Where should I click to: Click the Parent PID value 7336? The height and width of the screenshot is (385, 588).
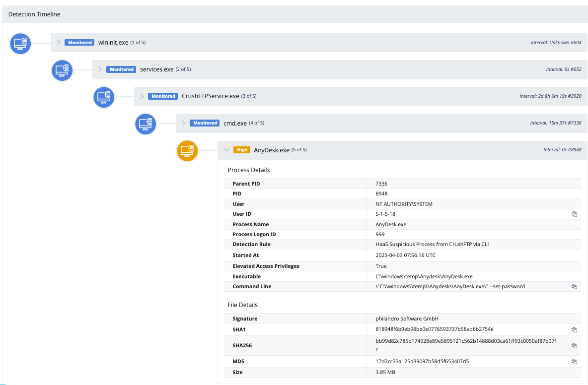click(381, 184)
